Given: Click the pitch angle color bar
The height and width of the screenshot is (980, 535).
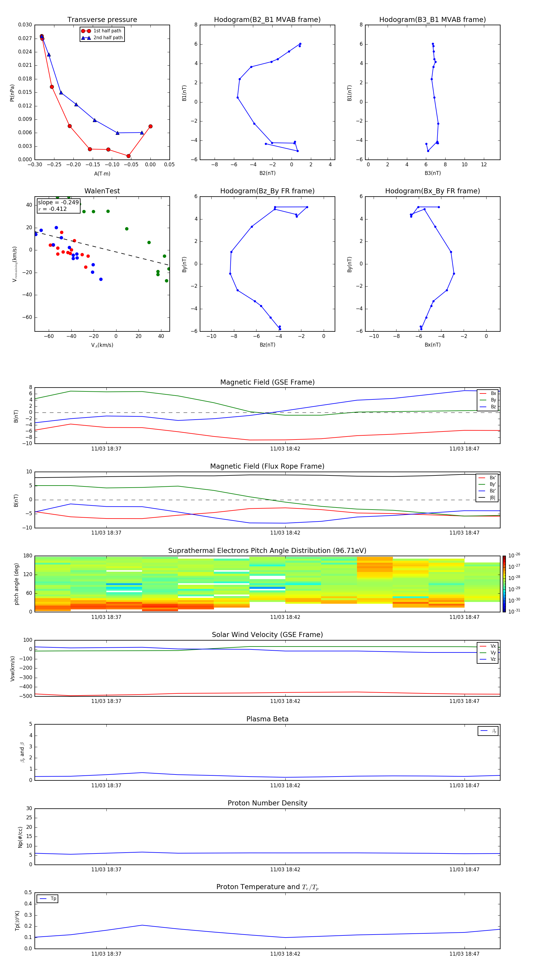Looking at the screenshot, I should pos(504,584).
